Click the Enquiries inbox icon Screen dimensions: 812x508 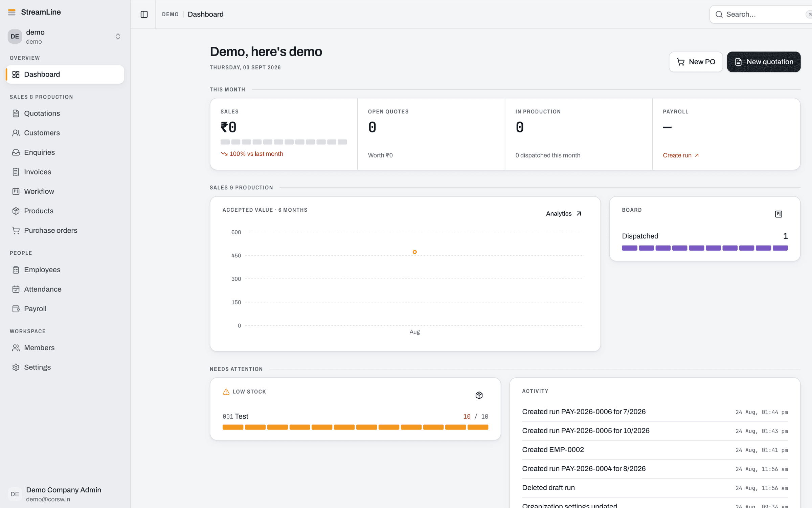(x=16, y=152)
